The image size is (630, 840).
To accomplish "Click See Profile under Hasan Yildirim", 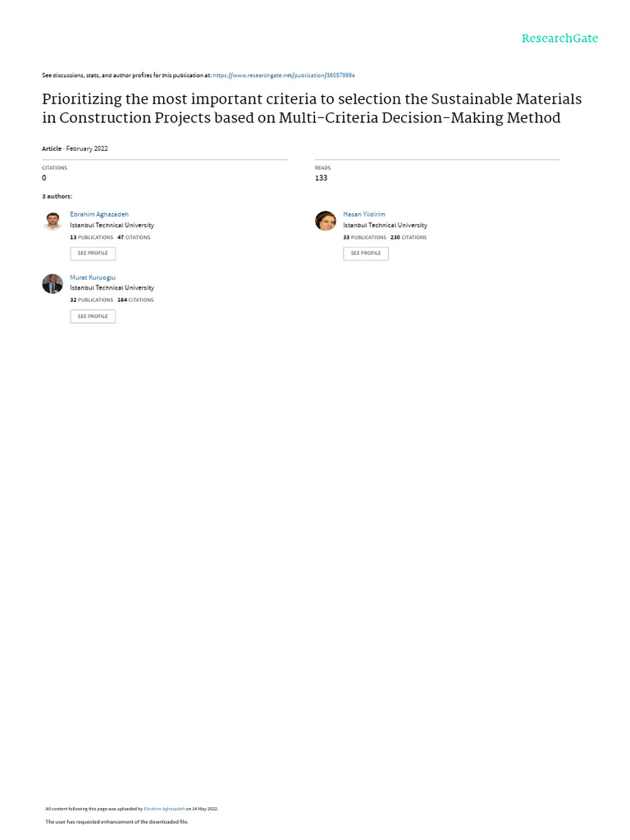I will [366, 253].
